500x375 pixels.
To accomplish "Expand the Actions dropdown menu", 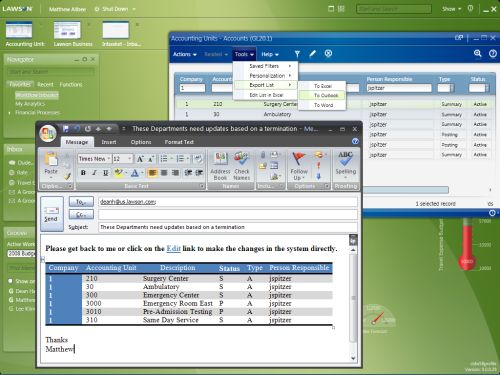I will click(x=185, y=54).
